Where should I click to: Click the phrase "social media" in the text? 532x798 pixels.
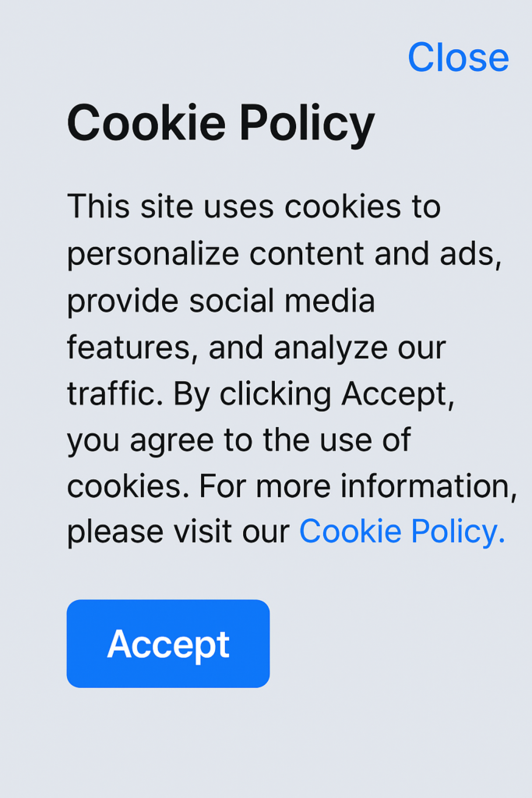pos(282,300)
